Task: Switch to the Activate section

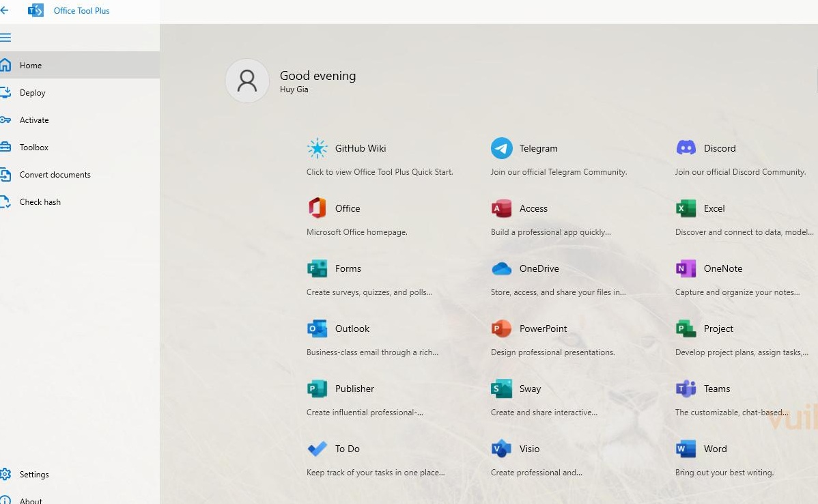Action: [34, 120]
